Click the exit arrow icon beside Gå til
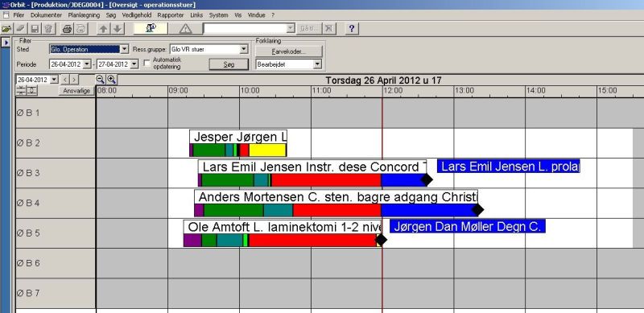 click(x=328, y=28)
